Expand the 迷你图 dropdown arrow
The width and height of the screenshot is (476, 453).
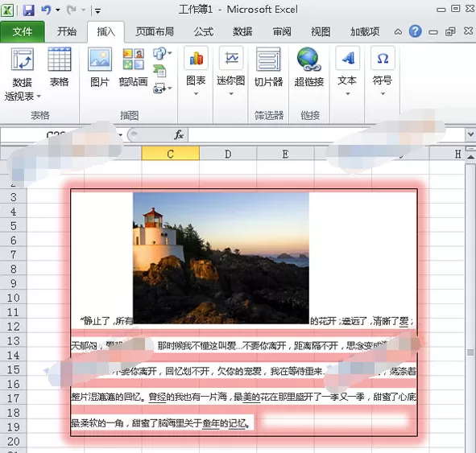[231, 93]
